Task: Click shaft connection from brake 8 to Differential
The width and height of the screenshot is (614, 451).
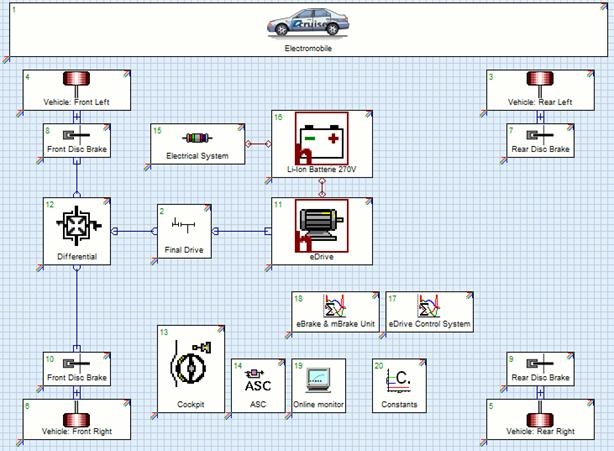Action: tap(77, 177)
